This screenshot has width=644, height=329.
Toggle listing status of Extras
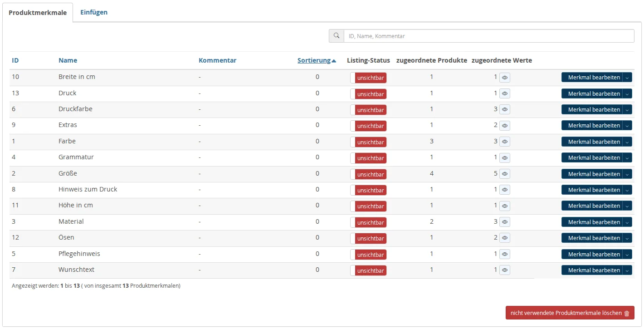coord(368,126)
